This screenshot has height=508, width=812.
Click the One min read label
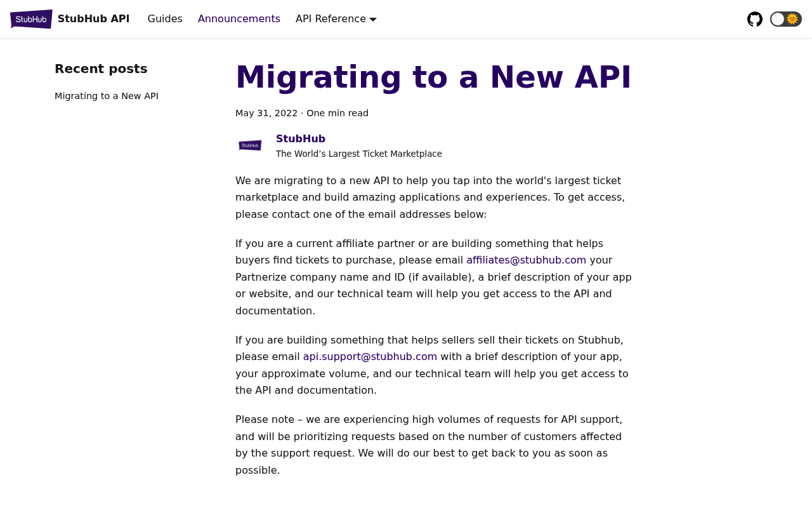point(337,113)
